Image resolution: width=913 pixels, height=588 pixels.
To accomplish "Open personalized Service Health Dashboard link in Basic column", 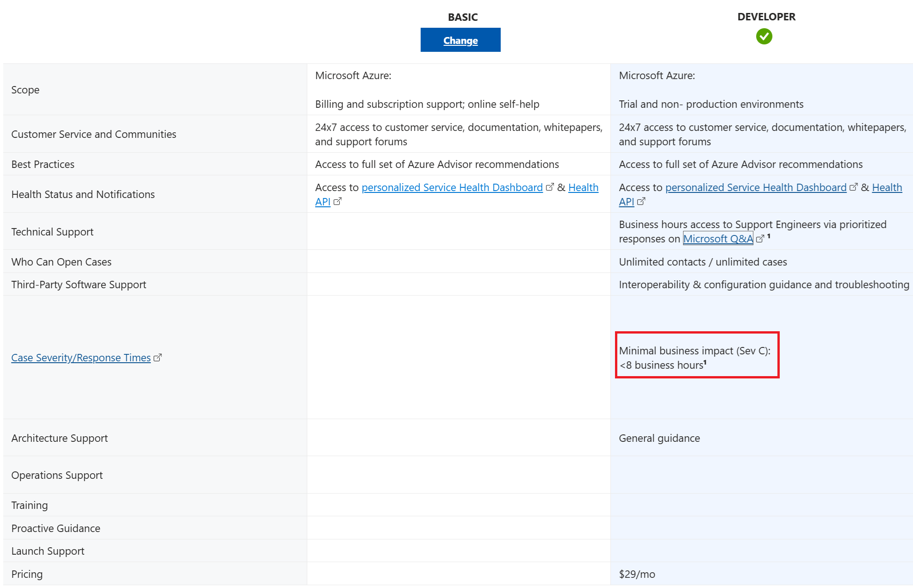I will (452, 187).
